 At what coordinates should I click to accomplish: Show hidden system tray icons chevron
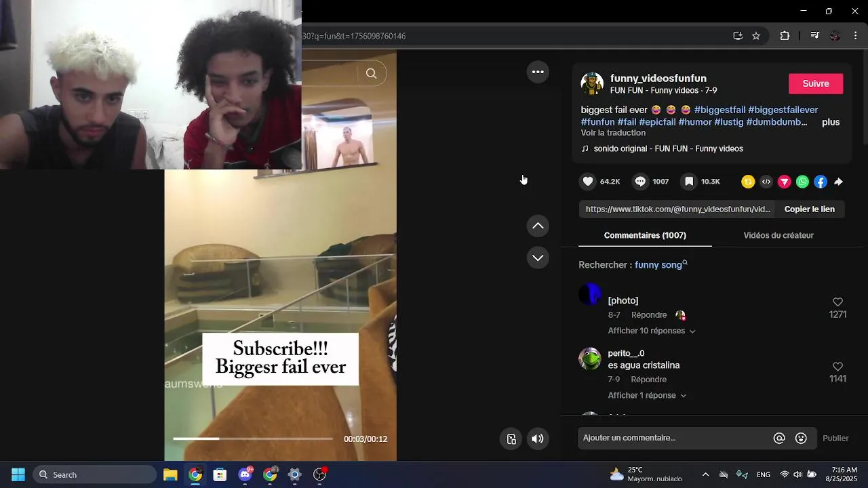[x=705, y=474]
